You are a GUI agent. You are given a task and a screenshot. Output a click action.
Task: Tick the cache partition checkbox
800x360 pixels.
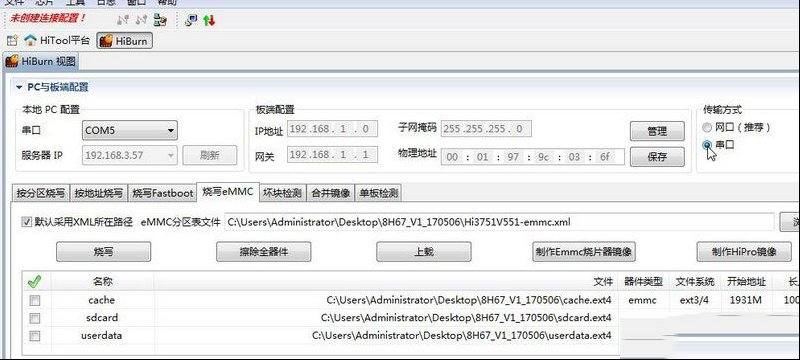click(34, 300)
